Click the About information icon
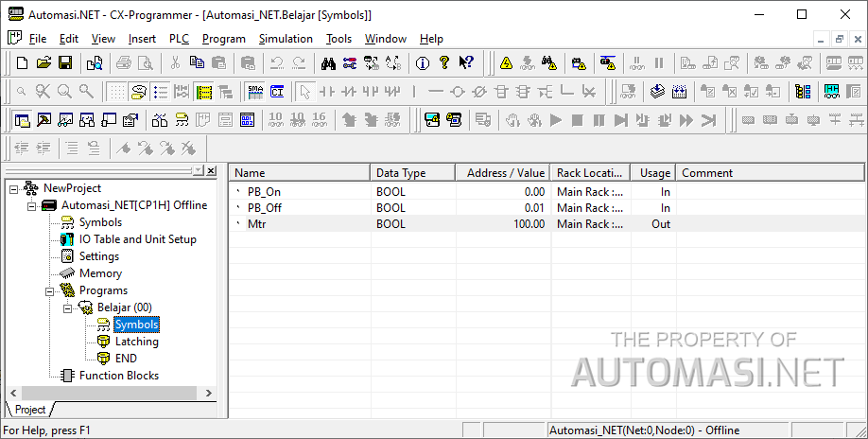 click(x=422, y=63)
